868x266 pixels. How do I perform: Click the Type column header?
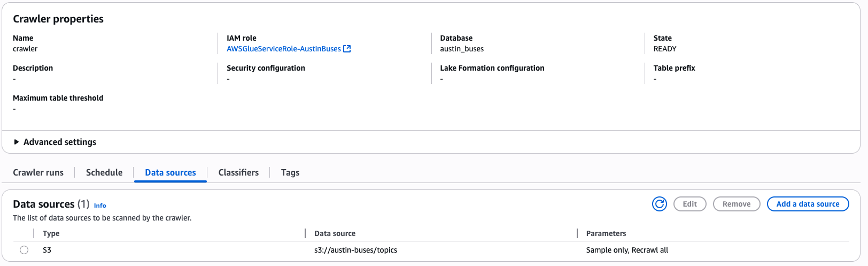51,233
